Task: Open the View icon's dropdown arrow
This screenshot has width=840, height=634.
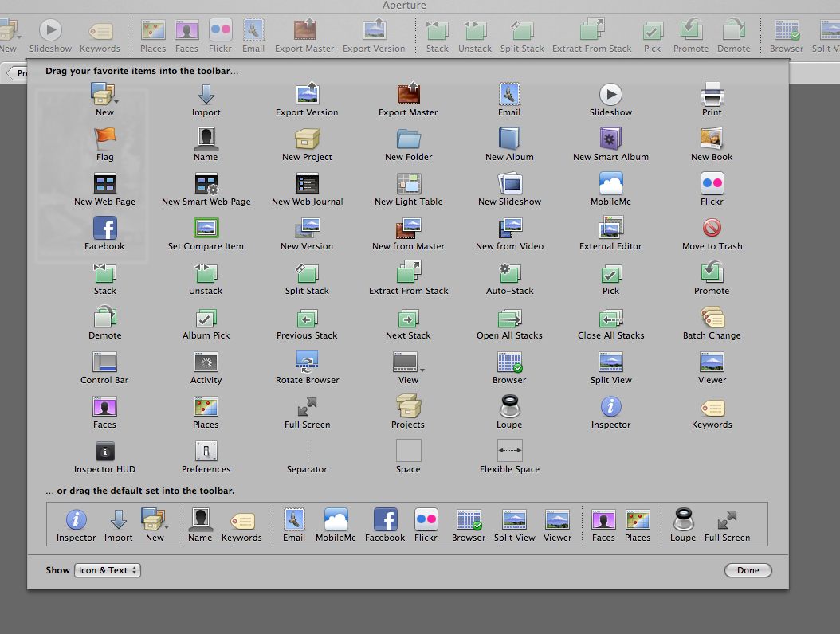Action: pos(422,370)
